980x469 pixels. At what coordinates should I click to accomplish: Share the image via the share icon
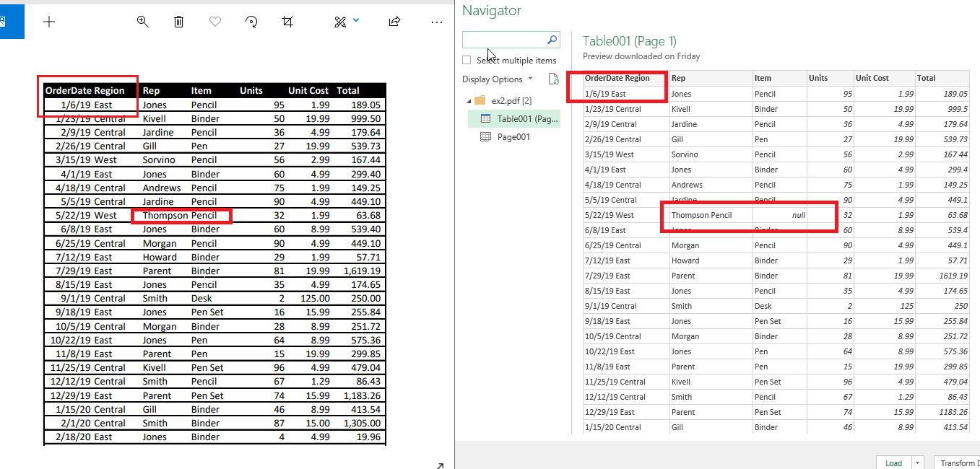pyautogui.click(x=394, y=22)
